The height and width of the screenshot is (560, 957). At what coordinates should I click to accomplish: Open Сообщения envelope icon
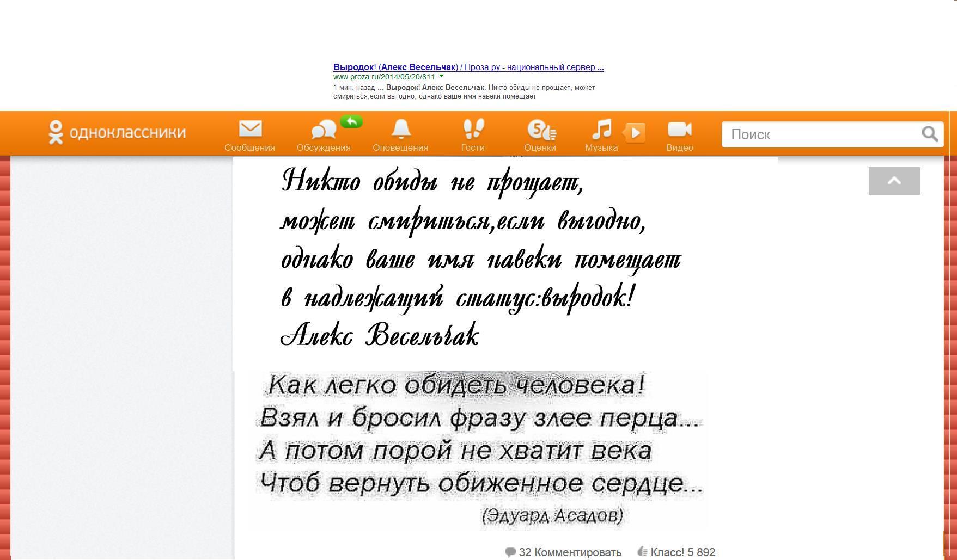coord(250,129)
